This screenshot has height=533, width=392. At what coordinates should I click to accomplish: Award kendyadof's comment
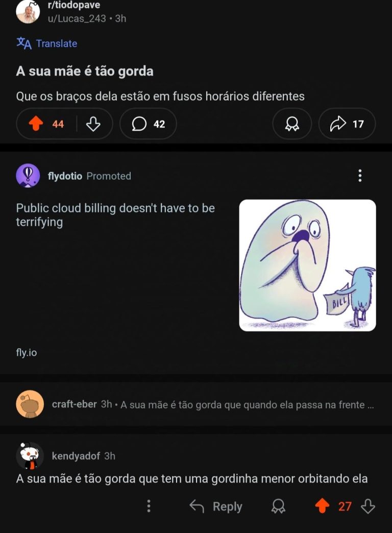point(278,506)
